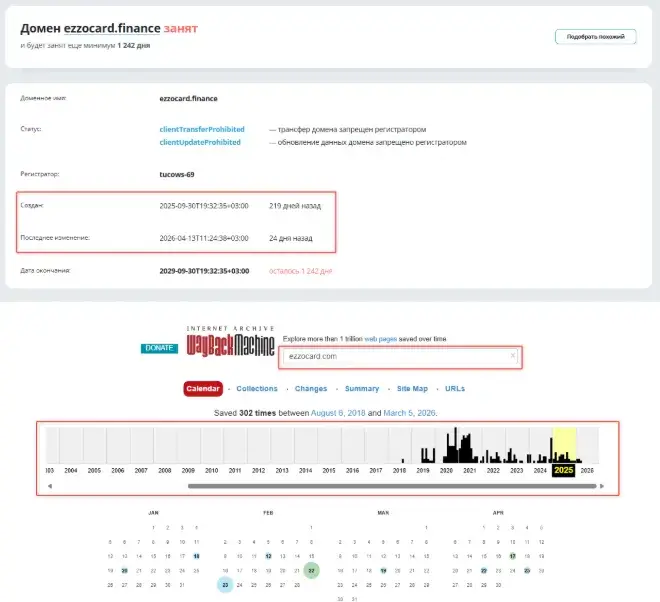This screenshot has width=660, height=602.
Task: Click the red 'занят' status word
Action: click(x=181, y=28)
